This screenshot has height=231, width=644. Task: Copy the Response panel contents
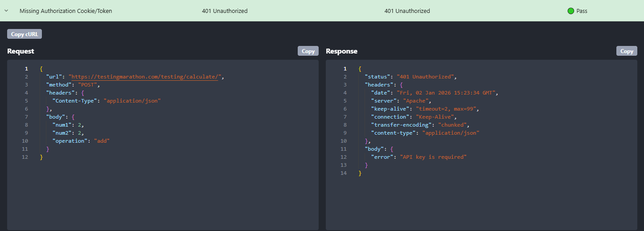pos(626,51)
